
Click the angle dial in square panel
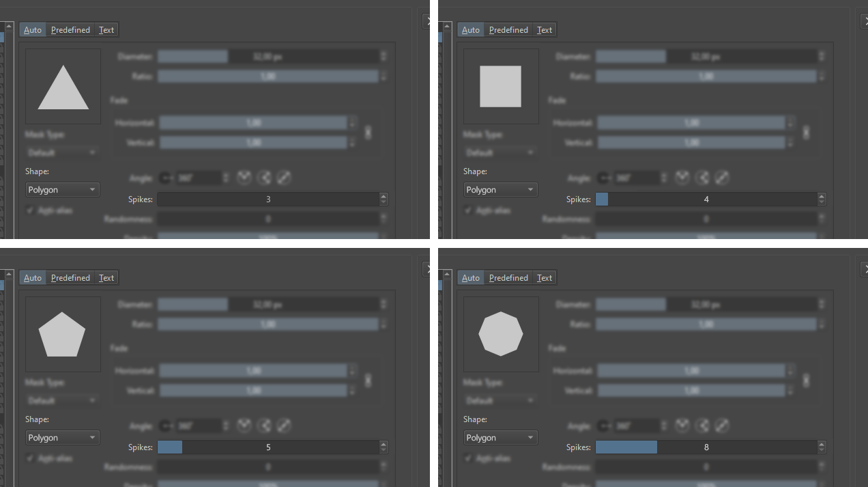coord(604,178)
